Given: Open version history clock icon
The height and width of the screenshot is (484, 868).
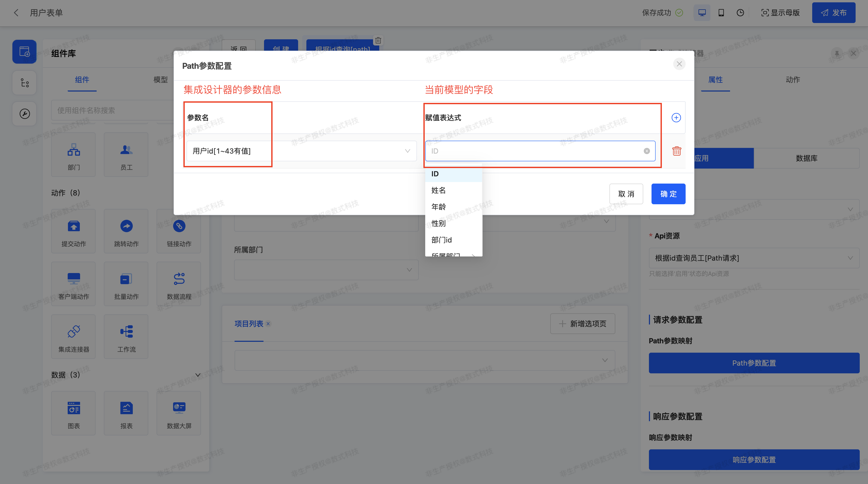Looking at the screenshot, I should [x=740, y=13].
